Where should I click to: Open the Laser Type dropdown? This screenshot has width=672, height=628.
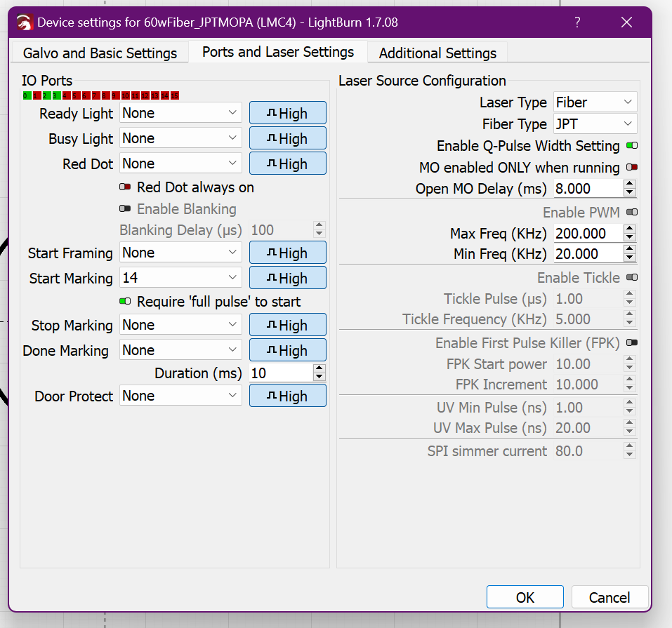tap(595, 102)
